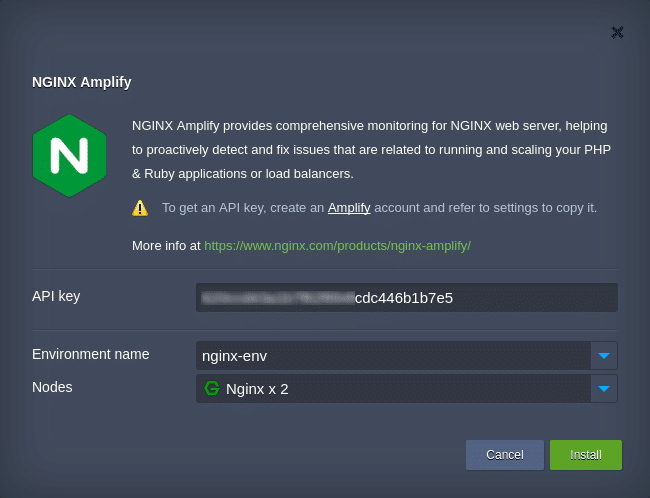650x498 pixels.
Task: Click the green Install button
Action: tap(586, 455)
